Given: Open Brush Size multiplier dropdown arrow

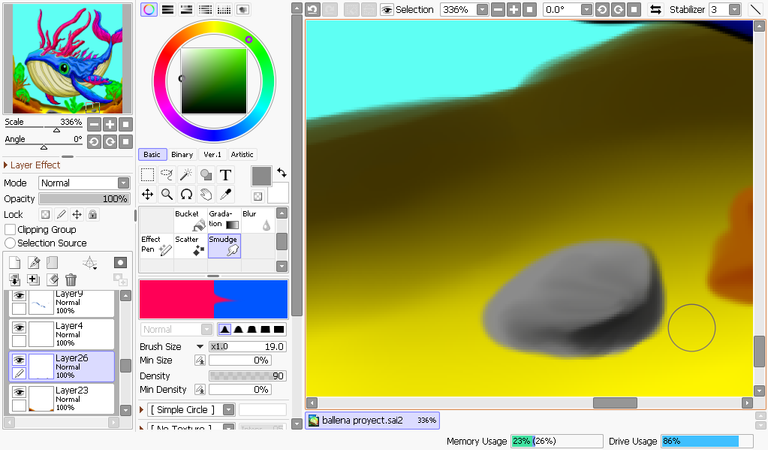Looking at the screenshot, I should click(x=200, y=347).
